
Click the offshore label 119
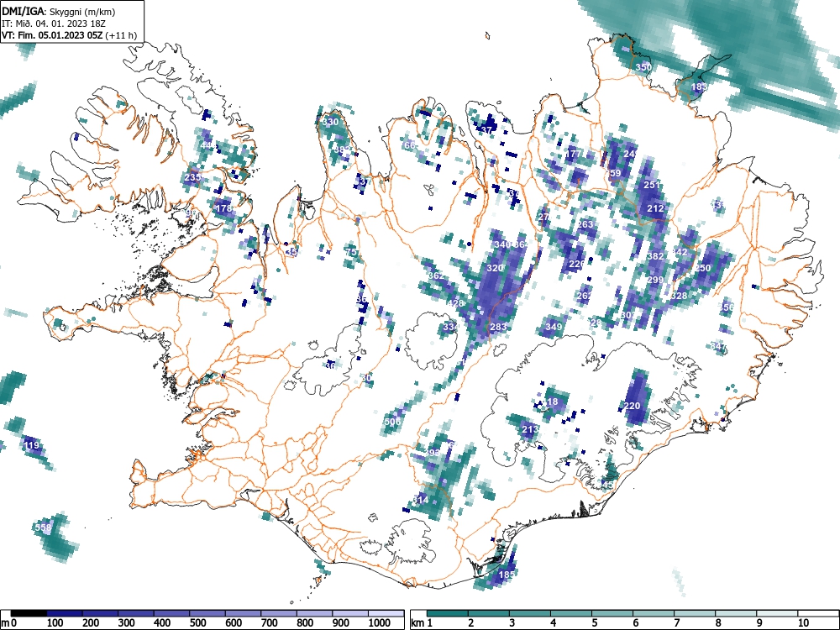pyautogui.click(x=31, y=445)
